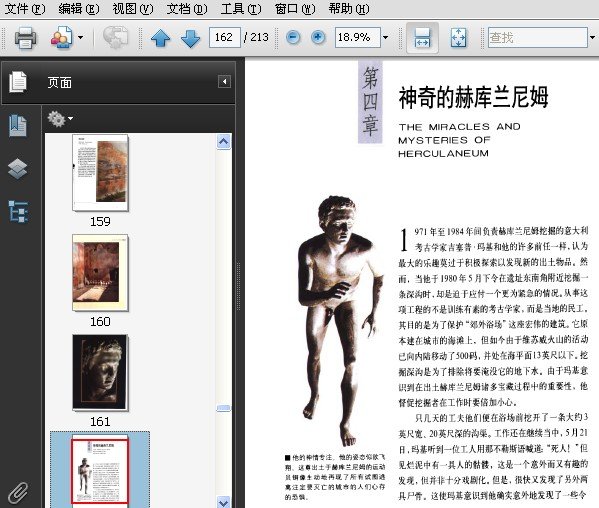Toggle fit-width scrolling mode icon
This screenshot has height=508, width=599.
pyautogui.click(x=422, y=37)
